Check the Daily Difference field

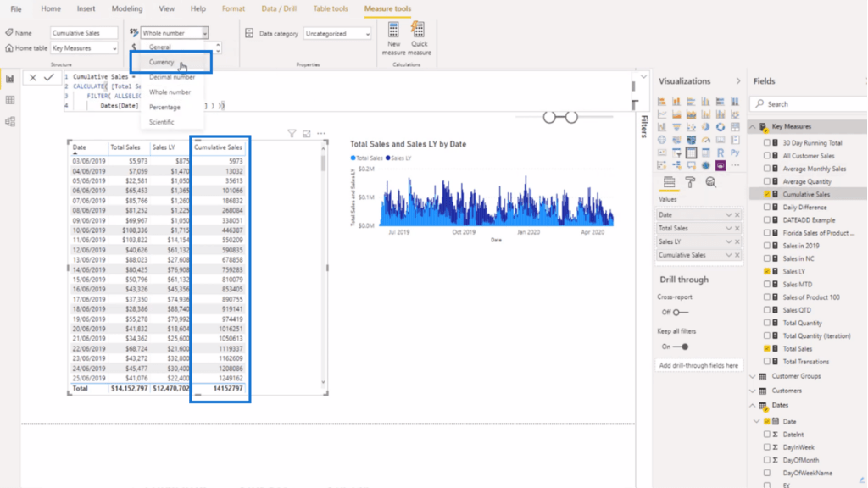766,207
